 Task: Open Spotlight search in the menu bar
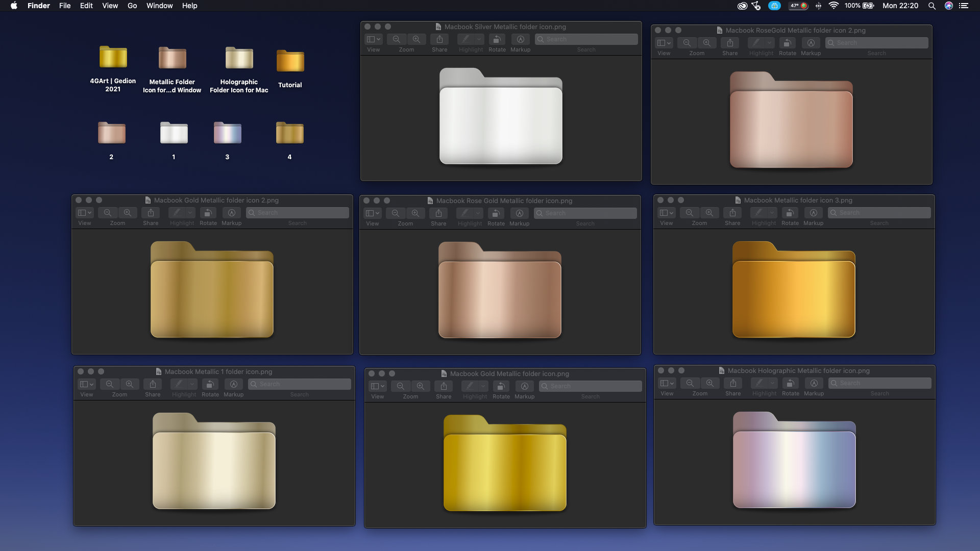click(x=932, y=6)
